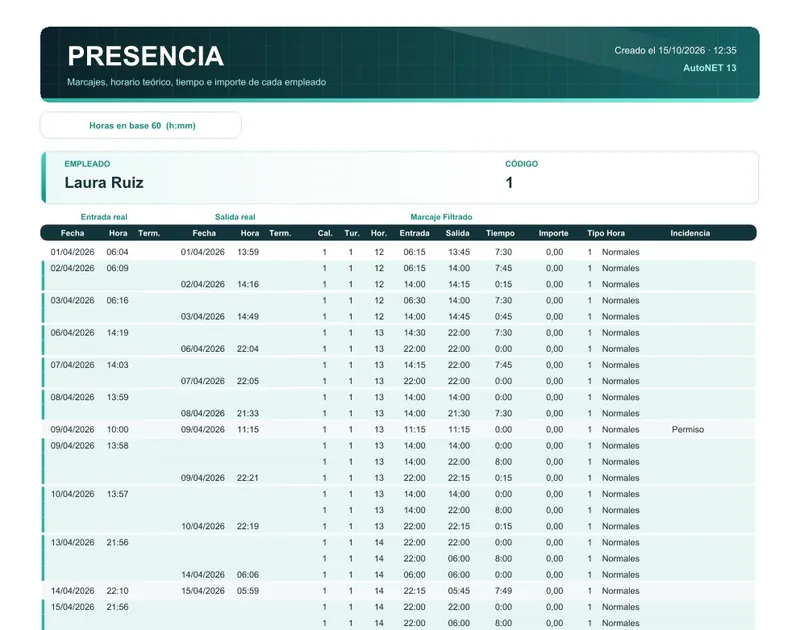Click real exit hour 13:59
The width and height of the screenshot is (800, 630).
(x=248, y=252)
